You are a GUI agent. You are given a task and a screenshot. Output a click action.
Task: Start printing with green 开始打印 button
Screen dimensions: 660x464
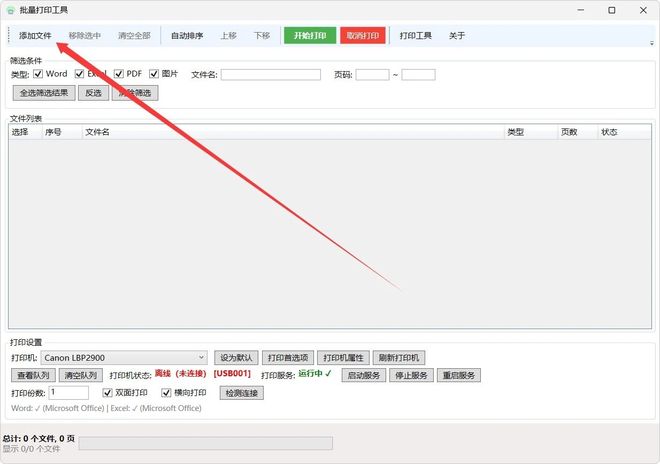310,36
